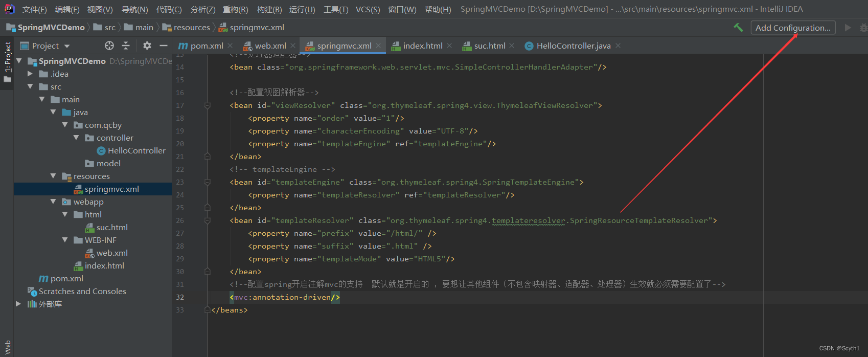
Task: Click the Run arrow icon
Action: pyautogui.click(x=848, y=28)
